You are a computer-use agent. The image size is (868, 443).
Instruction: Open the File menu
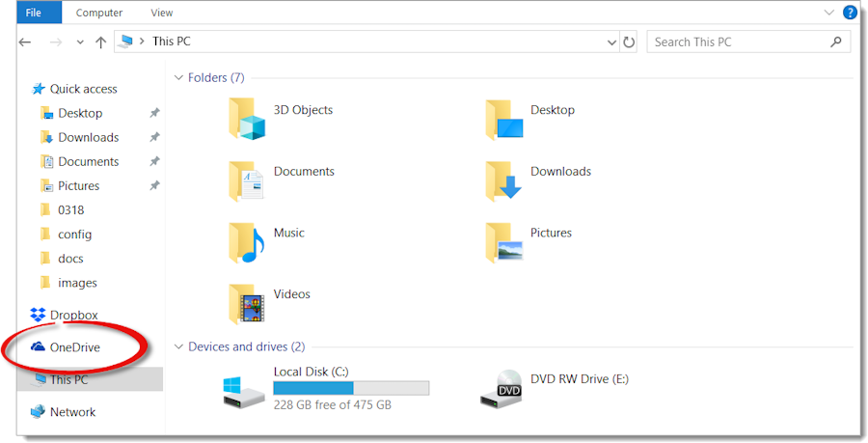click(34, 13)
